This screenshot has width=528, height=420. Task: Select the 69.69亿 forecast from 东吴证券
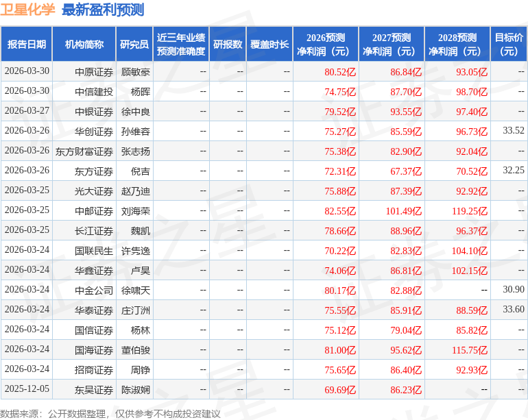340,390
